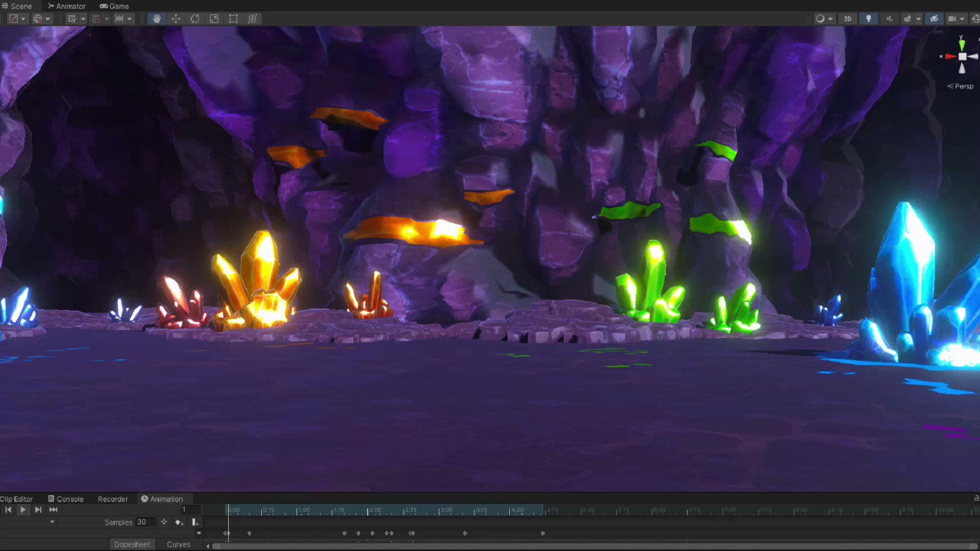980x551 pixels.
Task: Toggle grid visibility icon in Scene toolbar
Action: [x=71, y=19]
